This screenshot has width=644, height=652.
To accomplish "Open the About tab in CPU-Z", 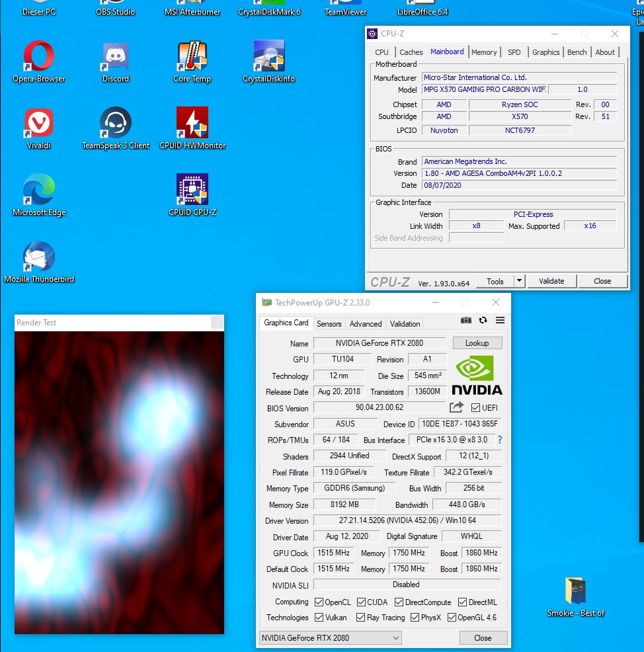I will pos(605,52).
